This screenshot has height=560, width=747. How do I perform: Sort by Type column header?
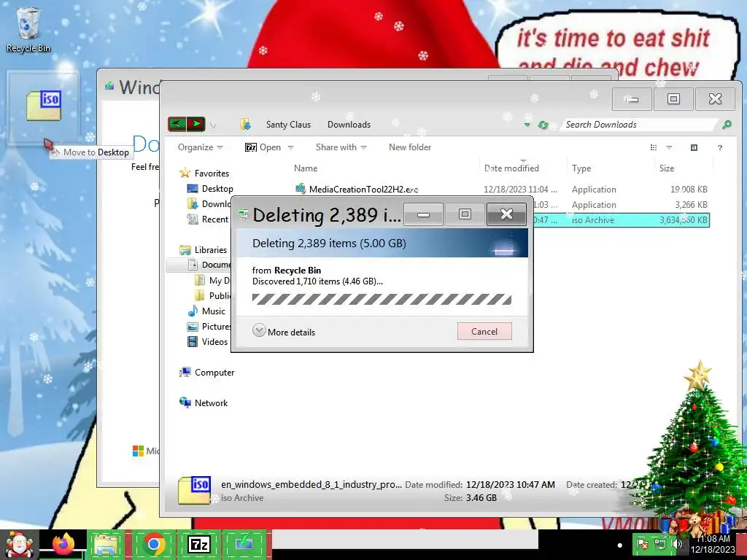[x=581, y=168]
